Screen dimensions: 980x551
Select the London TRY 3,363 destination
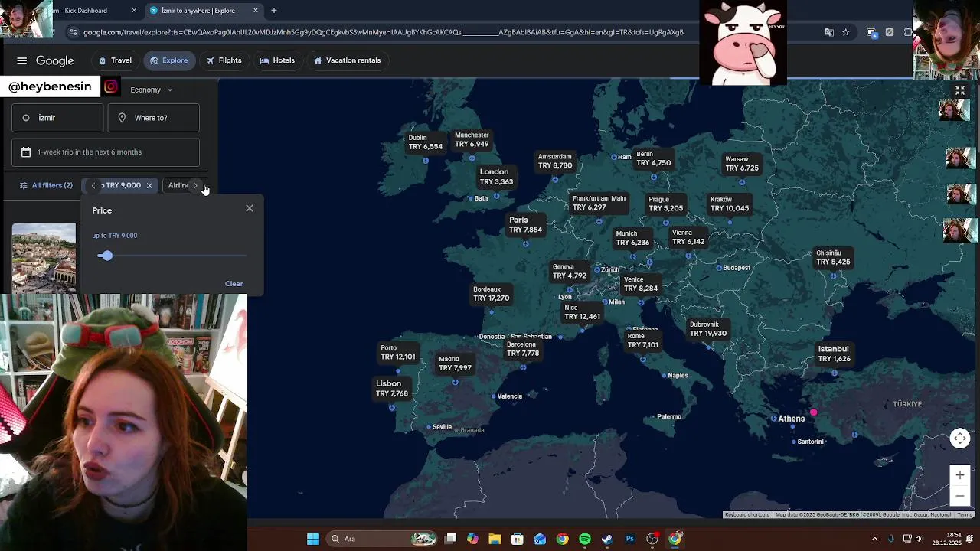(x=495, y=177)
